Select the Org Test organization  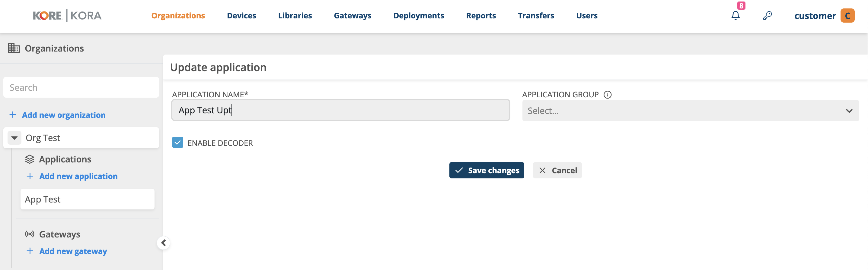[x=81, y=138]
